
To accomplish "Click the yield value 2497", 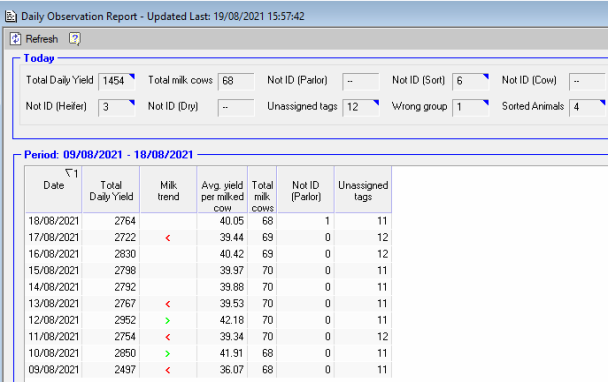I will 125,370.
